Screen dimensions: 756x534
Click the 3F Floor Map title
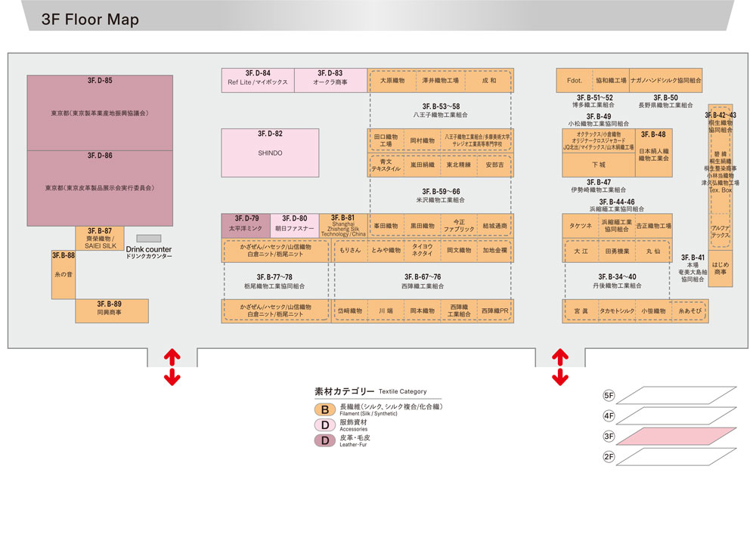pyautogui.click(x=90, y=20)
